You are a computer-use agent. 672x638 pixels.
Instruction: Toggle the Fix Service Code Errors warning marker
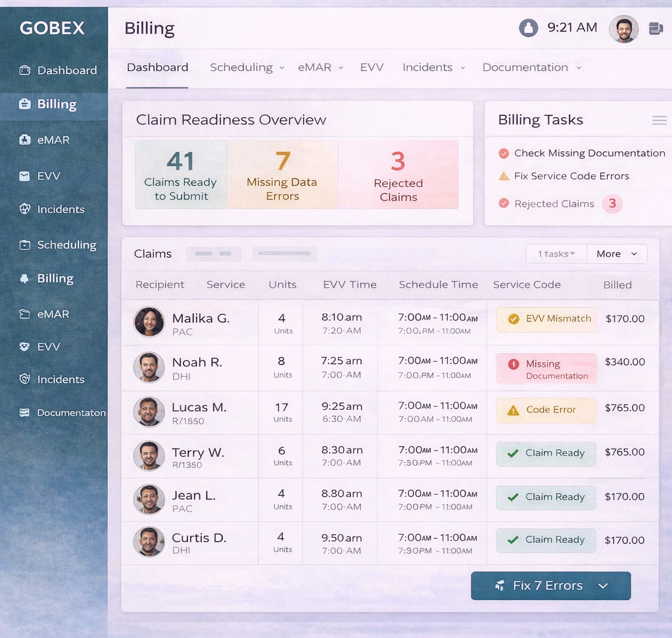(504, 176)
